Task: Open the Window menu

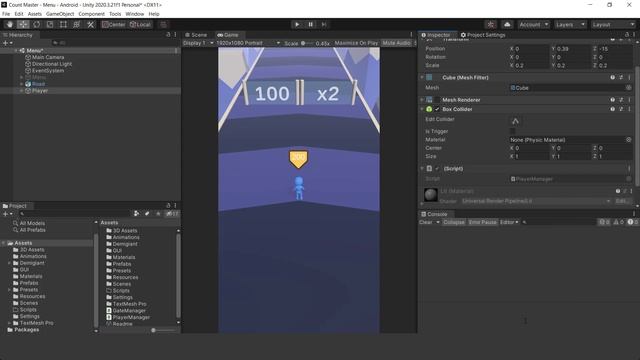Action: [x=135, y=14]
